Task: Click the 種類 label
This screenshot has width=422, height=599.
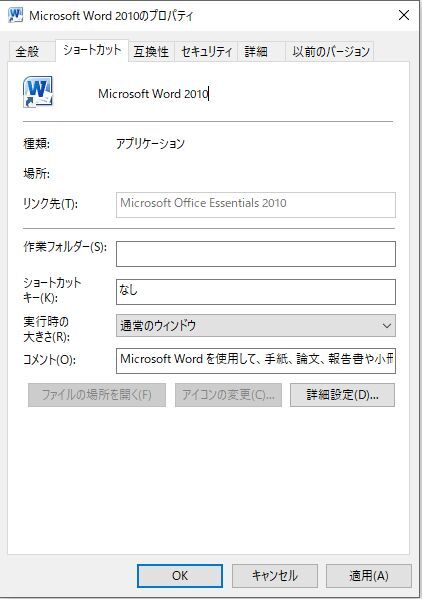Action: (x=36, y=144)
